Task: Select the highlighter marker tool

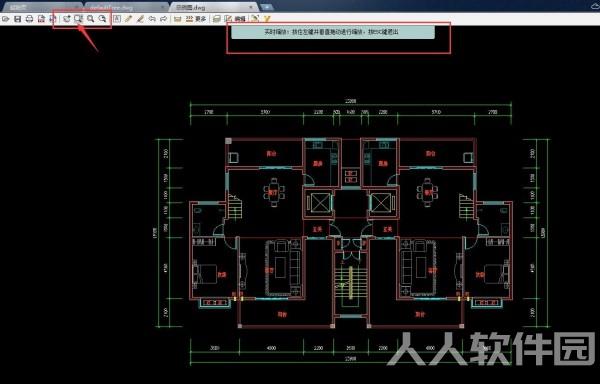Action: pos(140,19)
